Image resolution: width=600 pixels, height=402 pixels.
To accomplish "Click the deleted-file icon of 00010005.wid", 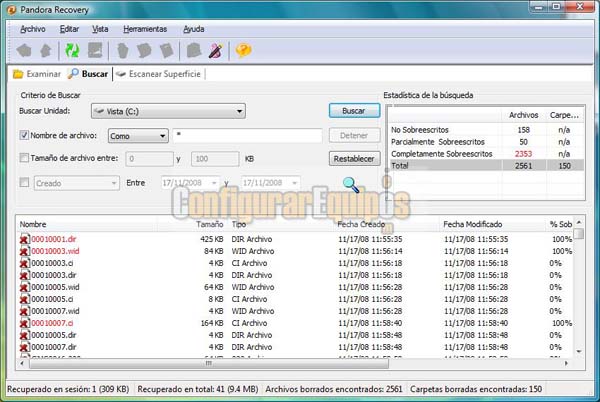I will click(x=24, y=287).
